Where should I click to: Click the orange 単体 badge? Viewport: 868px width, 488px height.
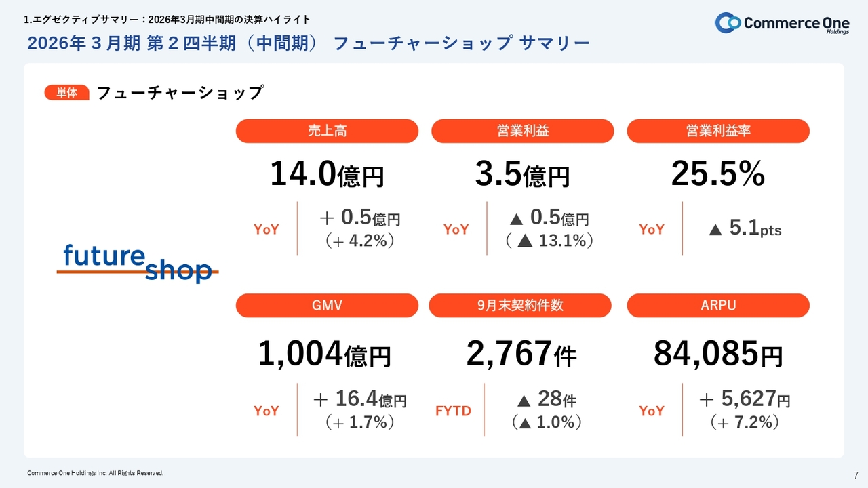click(66, 93)
